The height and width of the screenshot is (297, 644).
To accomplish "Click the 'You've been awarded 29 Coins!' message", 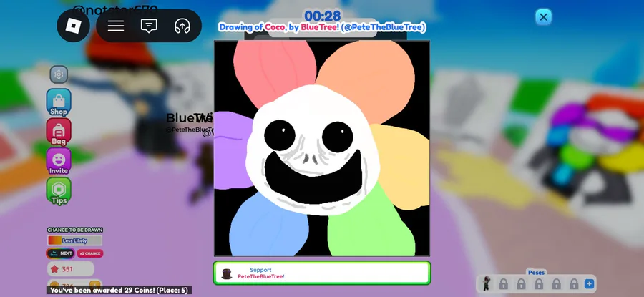I will pyautogui.click(x=119, y=290).
